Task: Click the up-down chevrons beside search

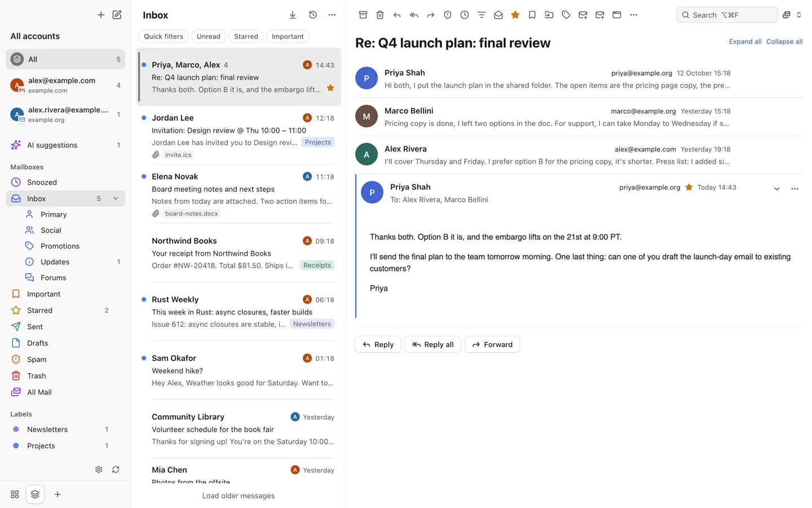Action: (x=799, y=15)
